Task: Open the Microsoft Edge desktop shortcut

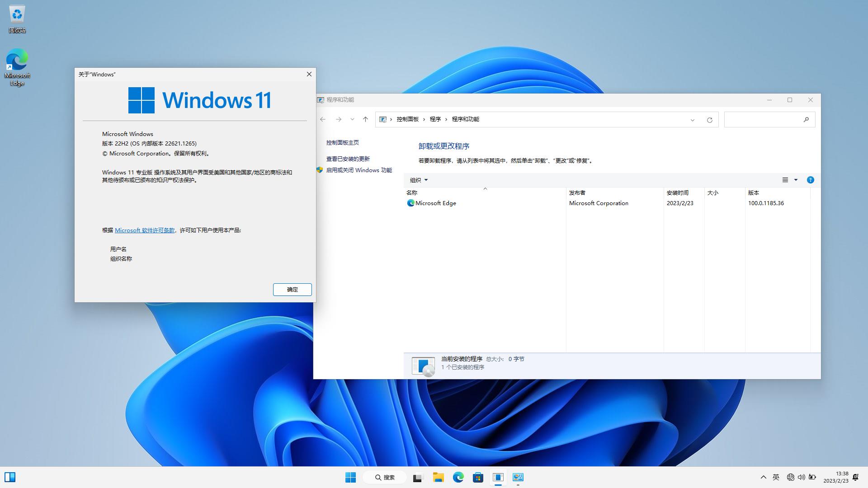Action: [x=17, y=67]
